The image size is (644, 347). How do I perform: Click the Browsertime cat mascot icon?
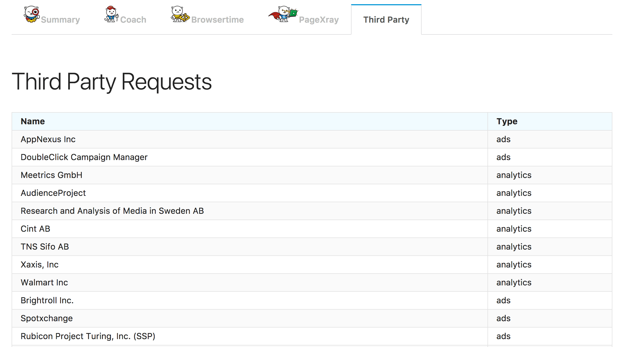(x=180, y=14)
